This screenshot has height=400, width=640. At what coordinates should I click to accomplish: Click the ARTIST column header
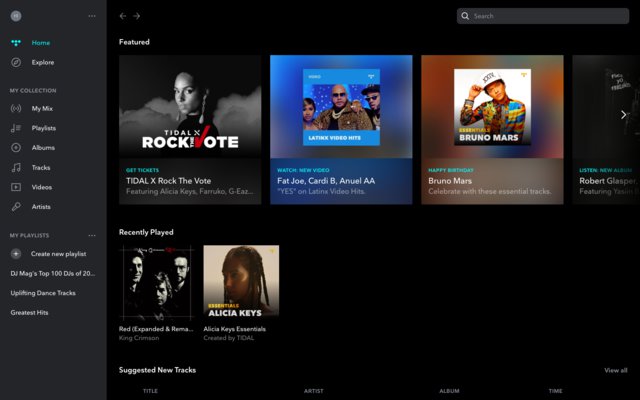313,391
